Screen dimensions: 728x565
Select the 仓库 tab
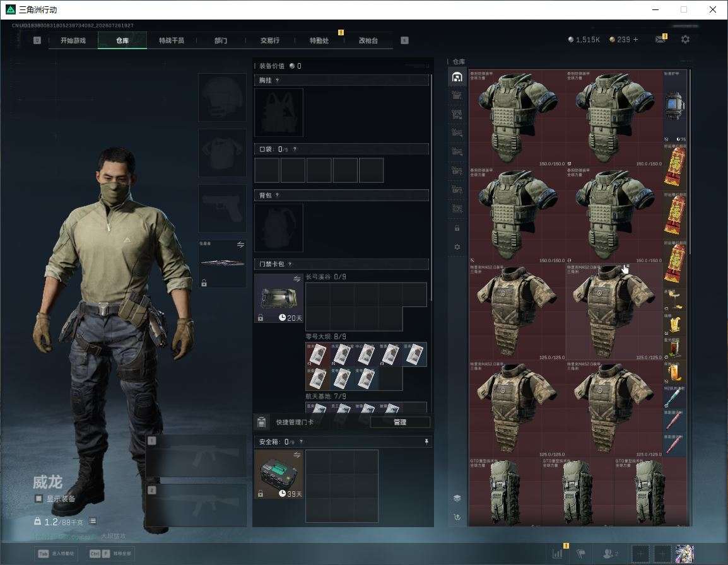pos(122,40)
